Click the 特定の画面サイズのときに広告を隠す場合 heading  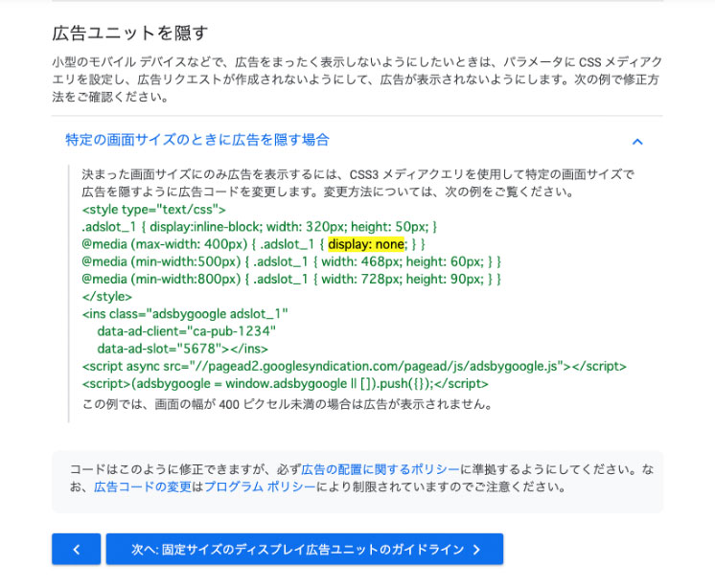[197, 140]
